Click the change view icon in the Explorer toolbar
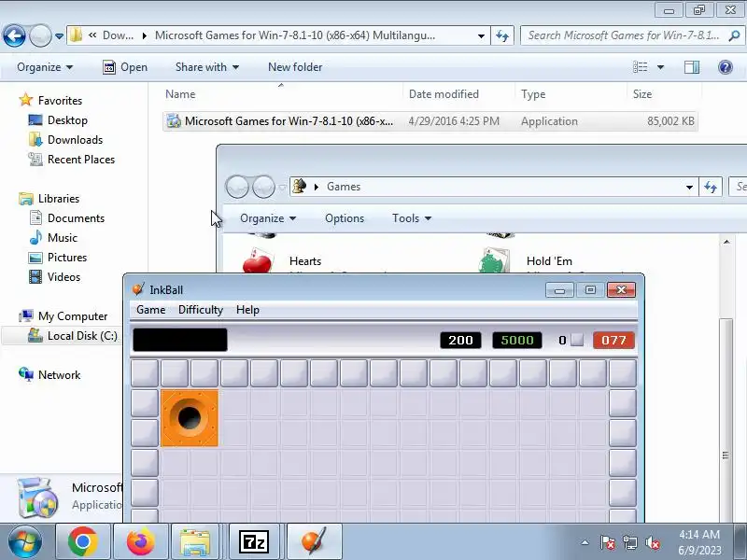 [640, 67]
